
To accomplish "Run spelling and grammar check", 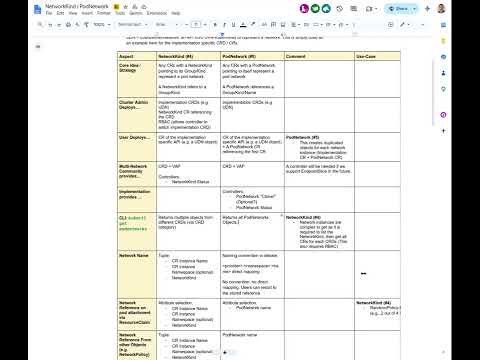I will click(77, 24).
